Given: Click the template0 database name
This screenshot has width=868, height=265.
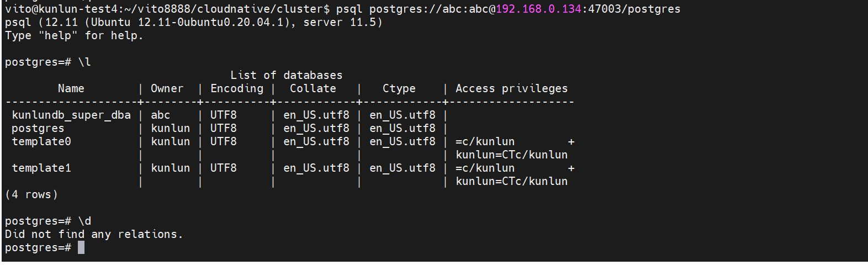Looking at the screenshot, I should click(41, 141).
